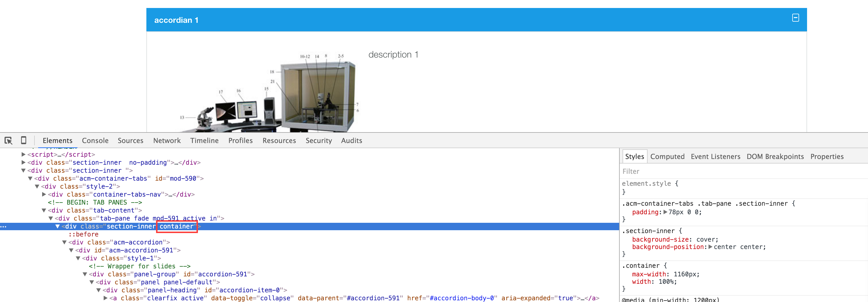Screen dimensions: 868x302
Task: Open the Event Listeners sidebar tab
Action: pos(715,156)
